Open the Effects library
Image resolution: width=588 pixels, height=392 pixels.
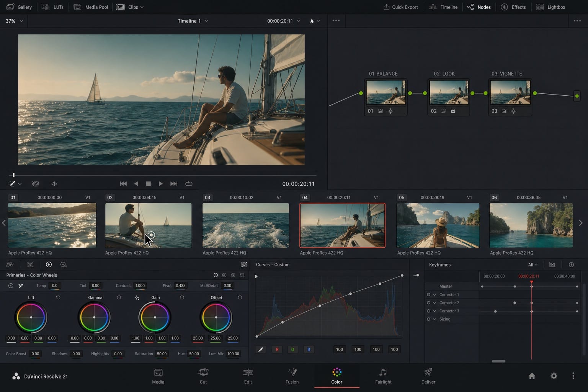[x=513, y=7]
